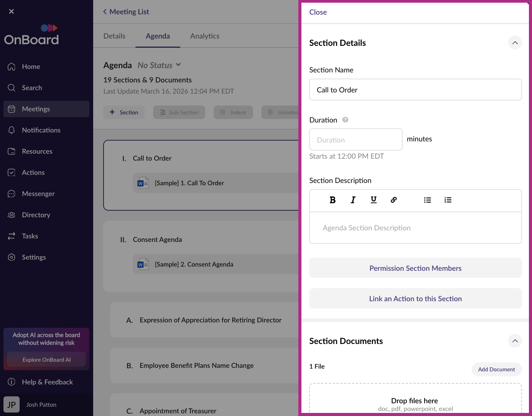Click the Section Name input field
Screen dimensions: 532x416
click(415, 90)
